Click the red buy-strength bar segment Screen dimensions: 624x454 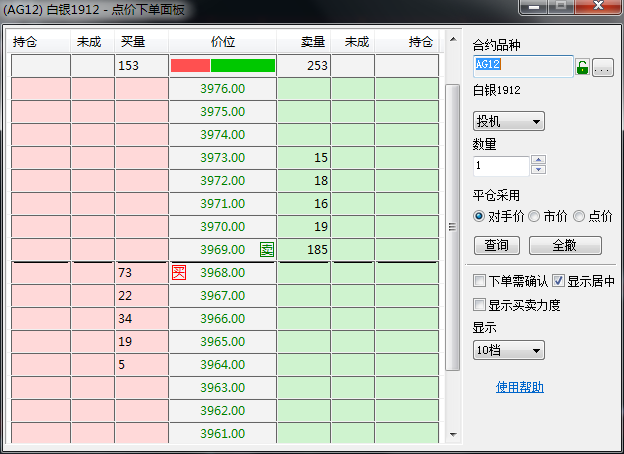(190, 66)
